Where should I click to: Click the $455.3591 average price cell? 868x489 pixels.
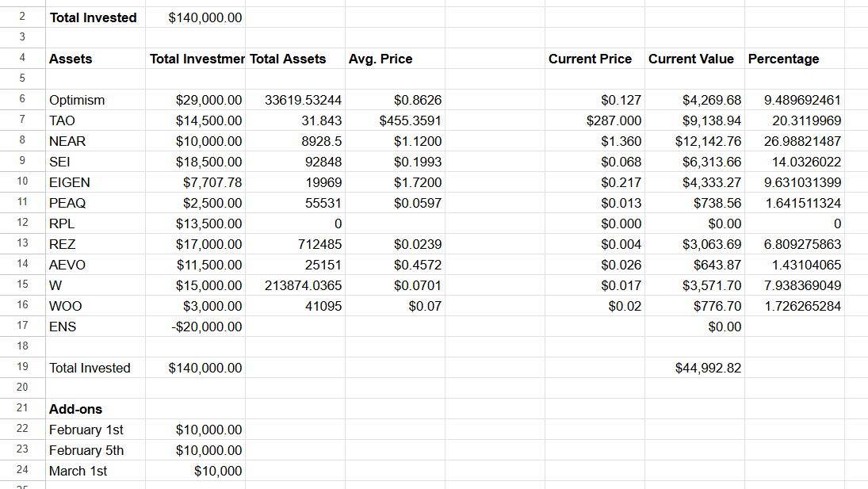pyautogui.click(x=395, y=120)
